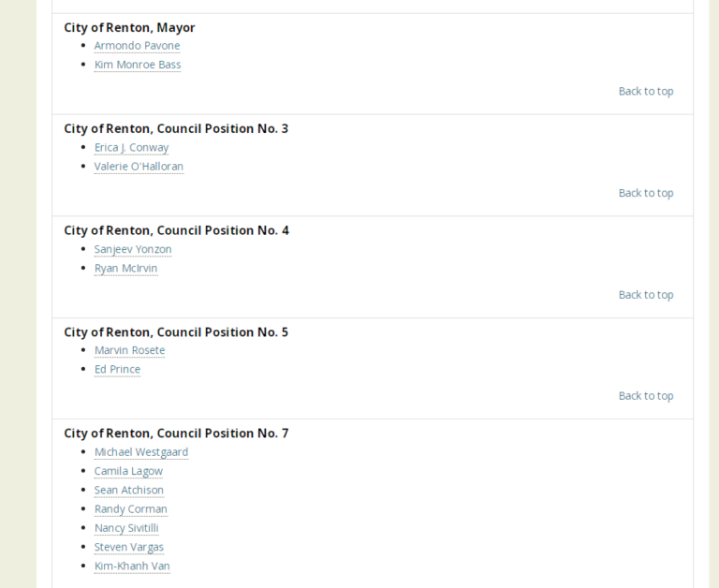Click the Ed Prince link
Image resolution: width=719 pixels, height=588 pixels.
click(117, 370)
